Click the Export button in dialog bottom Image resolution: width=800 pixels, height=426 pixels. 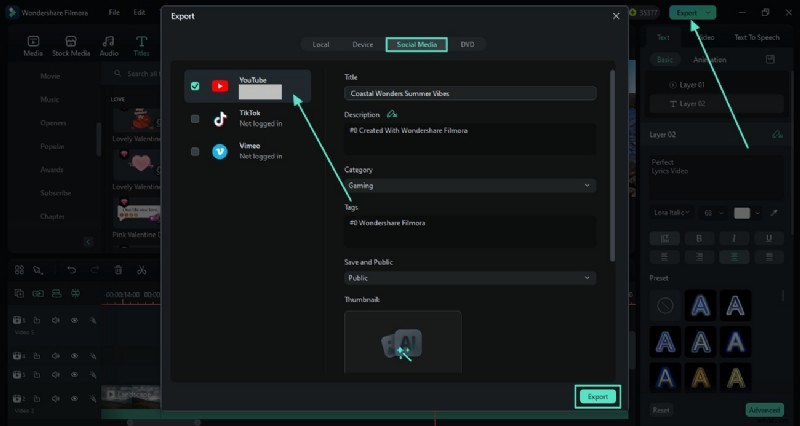tap(598, 397)
